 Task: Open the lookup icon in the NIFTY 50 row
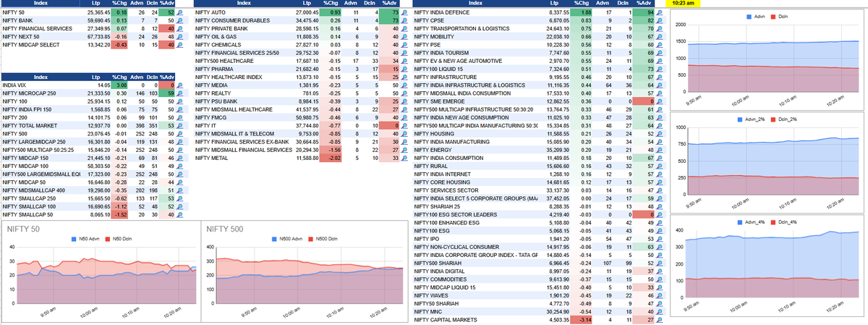point(180,13)
